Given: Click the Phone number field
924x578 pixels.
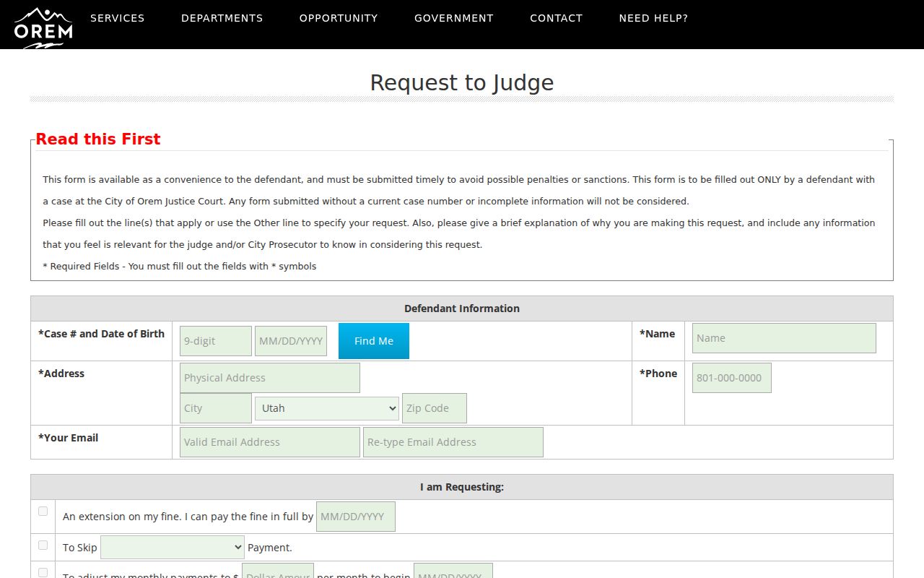Looking at the screenshot, I should coord(732,378).
